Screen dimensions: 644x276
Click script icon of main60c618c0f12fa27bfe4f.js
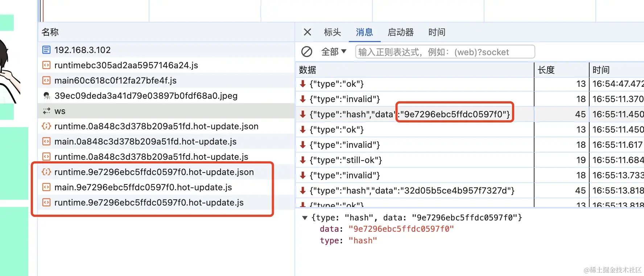[46, 80]
